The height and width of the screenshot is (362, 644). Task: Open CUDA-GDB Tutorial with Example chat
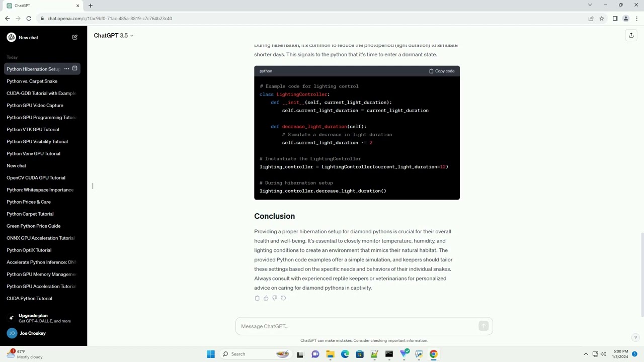pos(42,93)
